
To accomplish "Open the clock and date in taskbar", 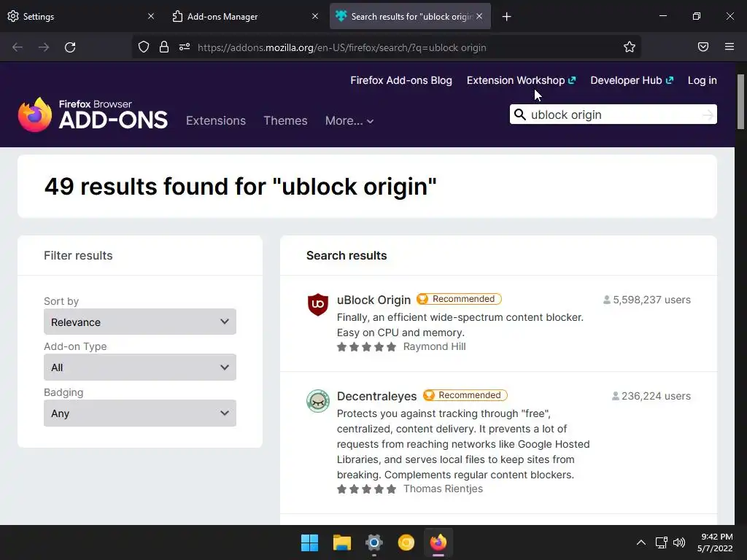I will pyautogui.click(x=715, y=542).
